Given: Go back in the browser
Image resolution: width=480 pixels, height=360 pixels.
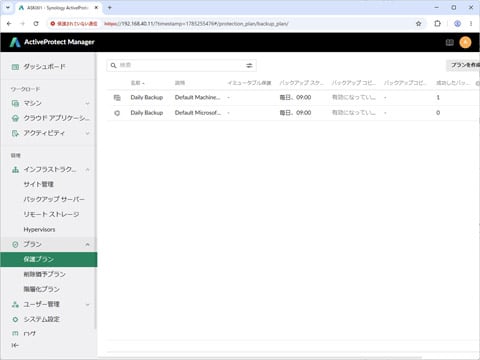Looking at the screenshot, I should [9, 24].
